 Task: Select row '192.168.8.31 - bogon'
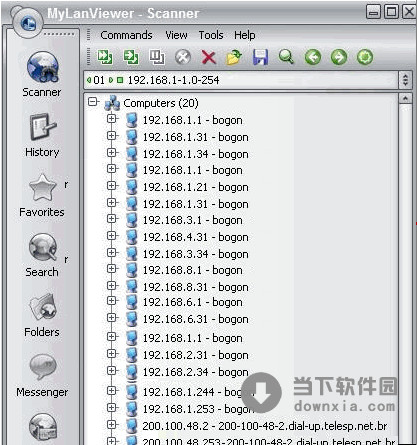[196, 287]
